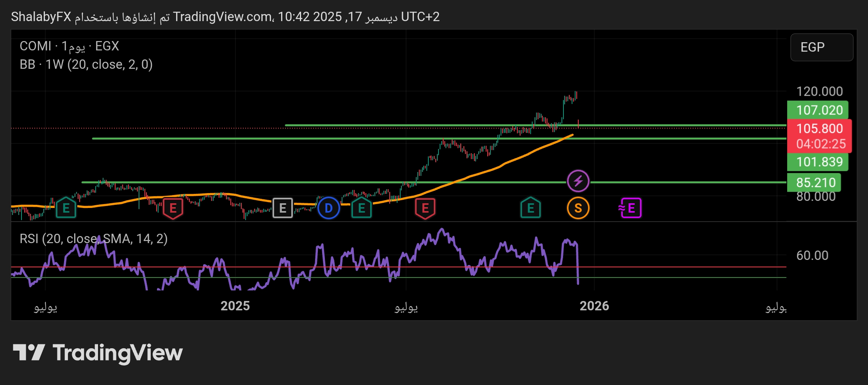Select the gray E earnings marker
The width and height of the screenshot is (868, 385).
(283, 208)
